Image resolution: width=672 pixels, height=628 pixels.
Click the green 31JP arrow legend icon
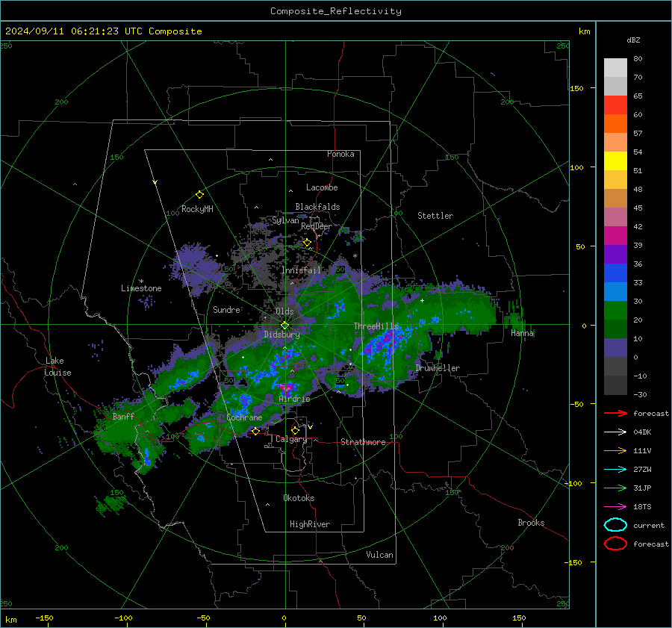(x=615, y=488)
